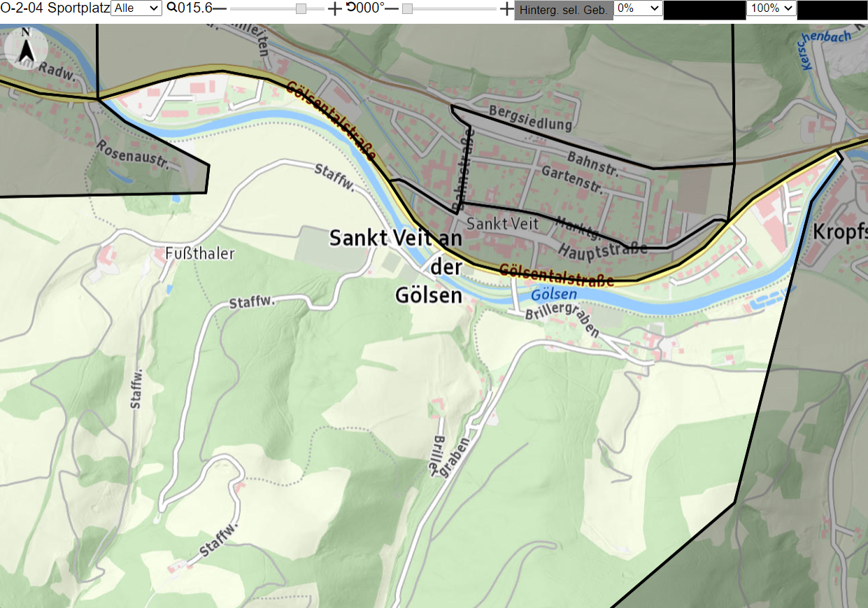This screenshot has width=868, height=608.
Task: Decrease rotation with the minus icon
Action: tap(392, 8)
